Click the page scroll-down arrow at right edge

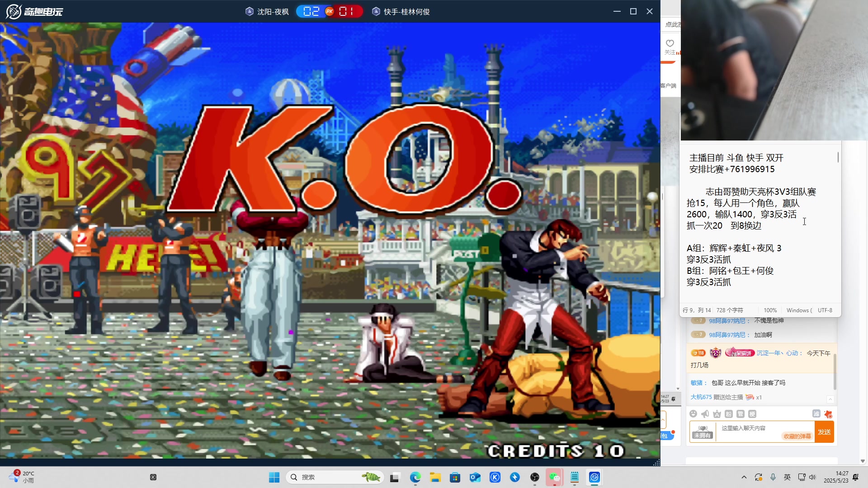[863, 461]
